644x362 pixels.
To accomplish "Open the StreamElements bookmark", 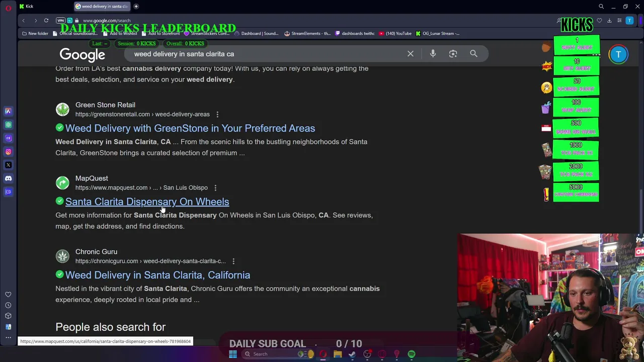I will coord(307,34).
